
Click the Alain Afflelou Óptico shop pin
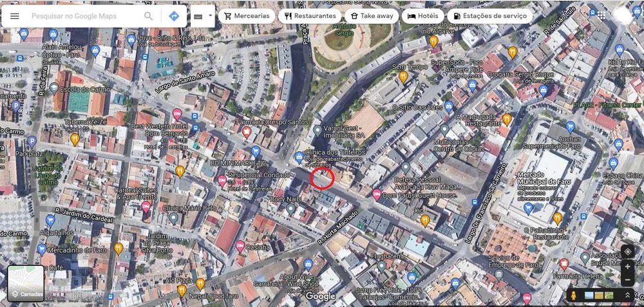(x=53, y=35)
